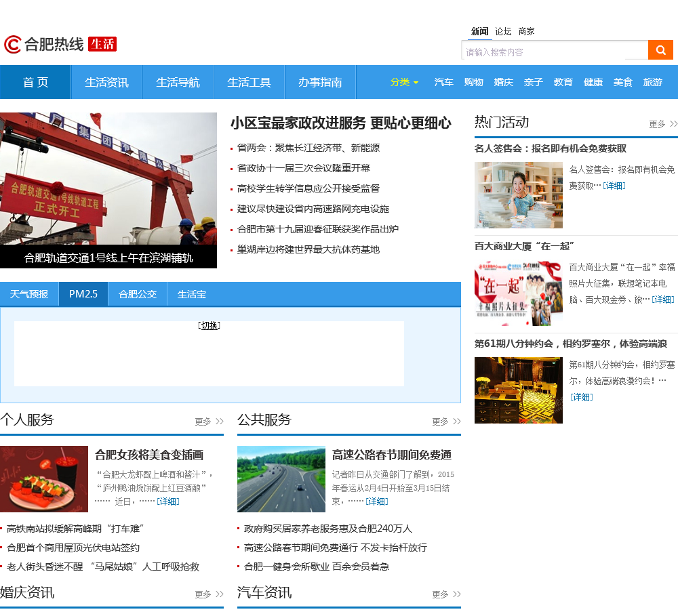Click [详细] in 百大商业大厦 description
This screenshot has width=678, height=616.
663,300
